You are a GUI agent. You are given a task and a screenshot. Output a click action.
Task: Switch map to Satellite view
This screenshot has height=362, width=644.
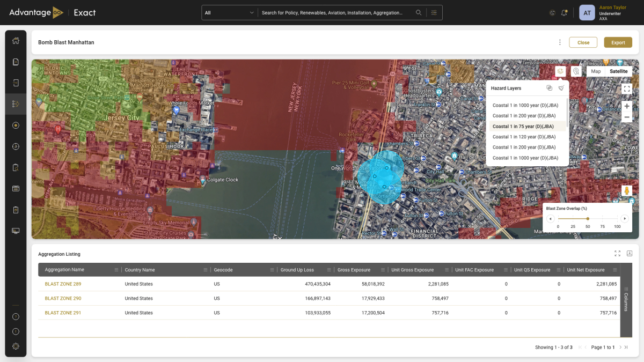click(x=618, y=71)
